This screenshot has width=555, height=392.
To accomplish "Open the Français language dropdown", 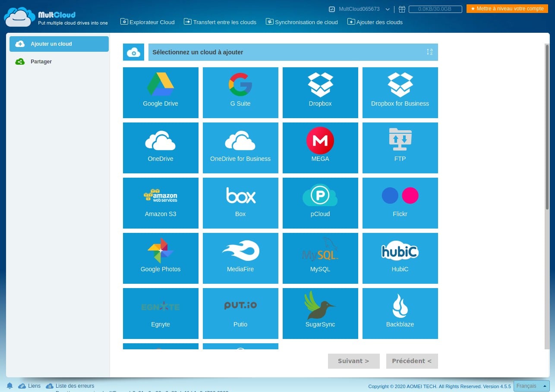I will coord(531,386).
